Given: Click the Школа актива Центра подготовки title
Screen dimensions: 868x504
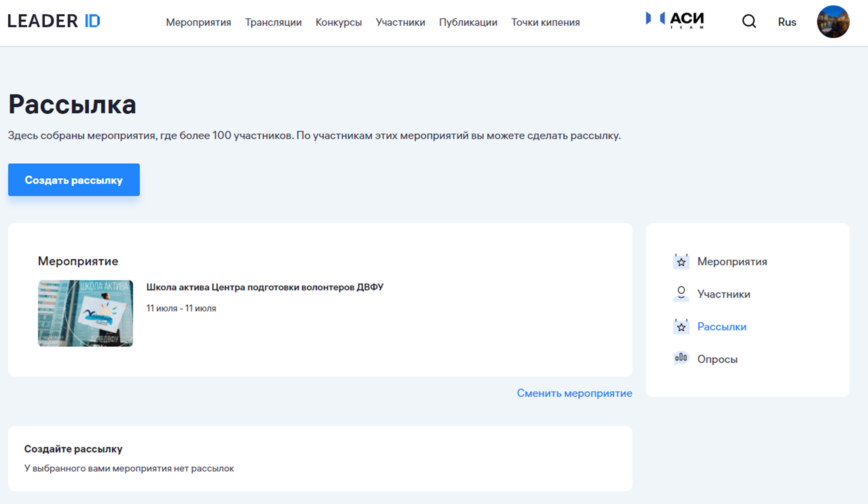Looking at the screenshot, I should (x=265, y=287).
